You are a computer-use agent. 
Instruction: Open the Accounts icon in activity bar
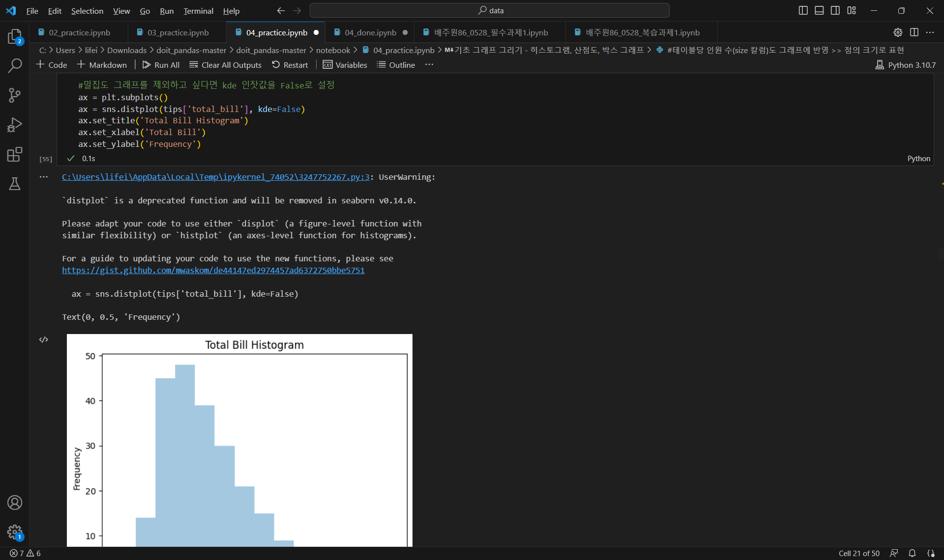15,503
